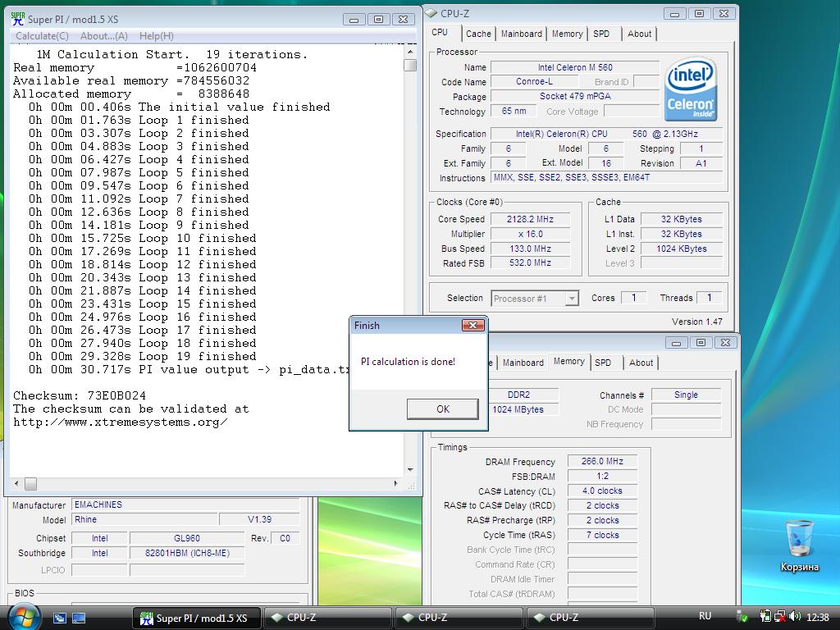Switch to the Cache tab in CPU-Z
The width and height of the screenshot is (840, 630).
point(478,34)
